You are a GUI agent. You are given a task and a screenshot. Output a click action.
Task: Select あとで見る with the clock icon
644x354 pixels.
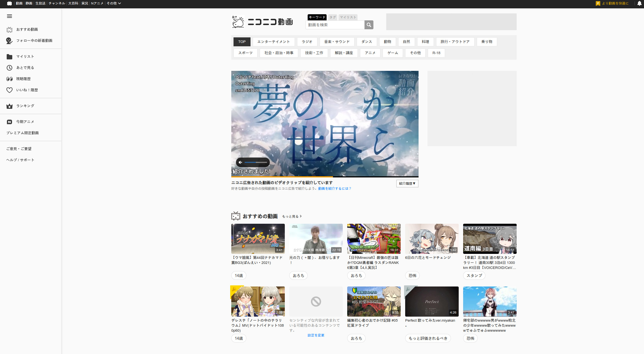[9, 68]
